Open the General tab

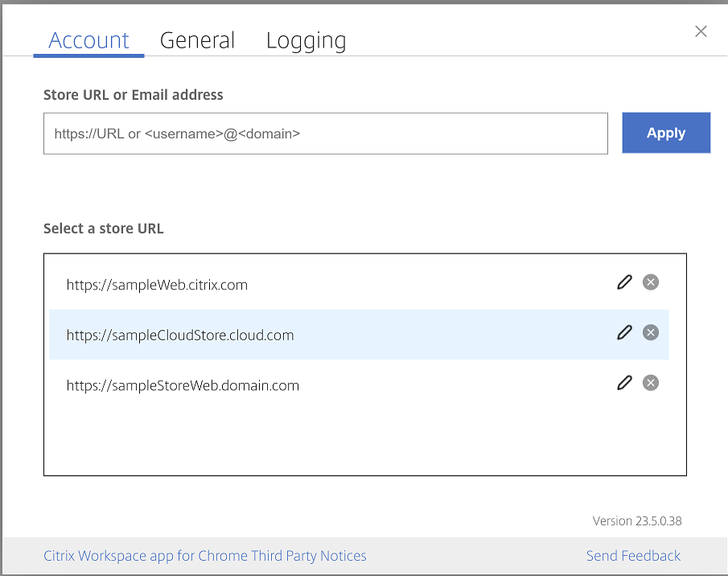click(x=197, y=40)
